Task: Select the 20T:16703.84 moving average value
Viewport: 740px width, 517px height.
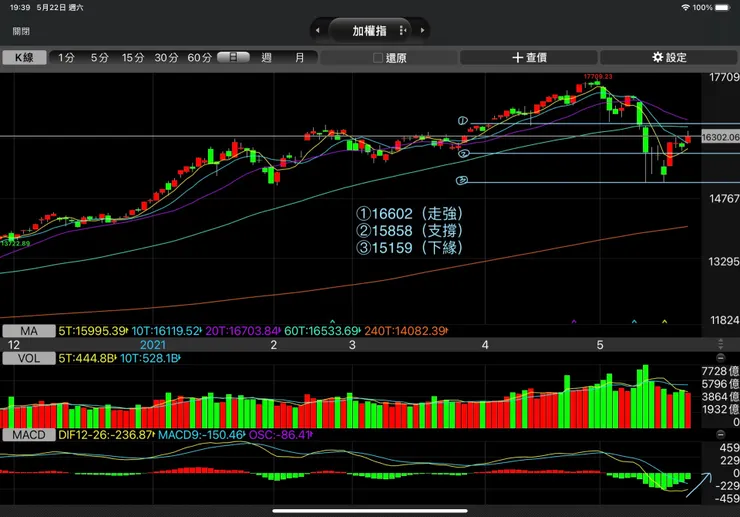Action: (x=243, y=331)
